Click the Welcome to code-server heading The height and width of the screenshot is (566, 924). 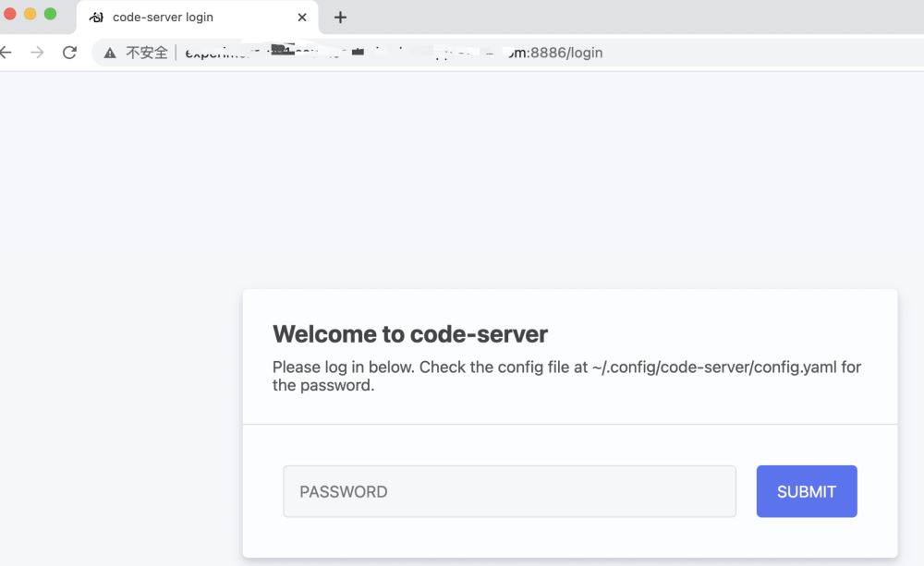410,334
